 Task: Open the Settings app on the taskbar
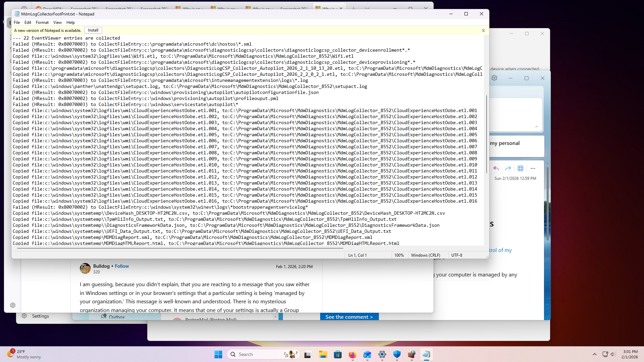tap(382, 354)
